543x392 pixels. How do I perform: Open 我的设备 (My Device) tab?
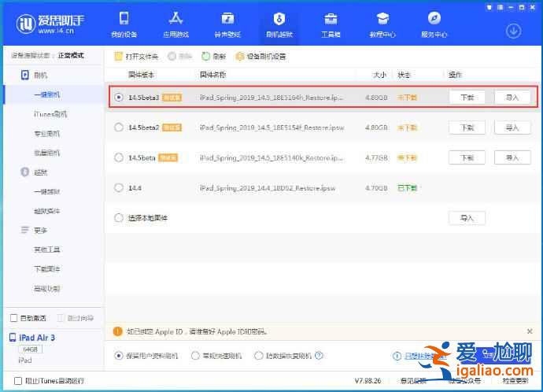tap(124, 25)
